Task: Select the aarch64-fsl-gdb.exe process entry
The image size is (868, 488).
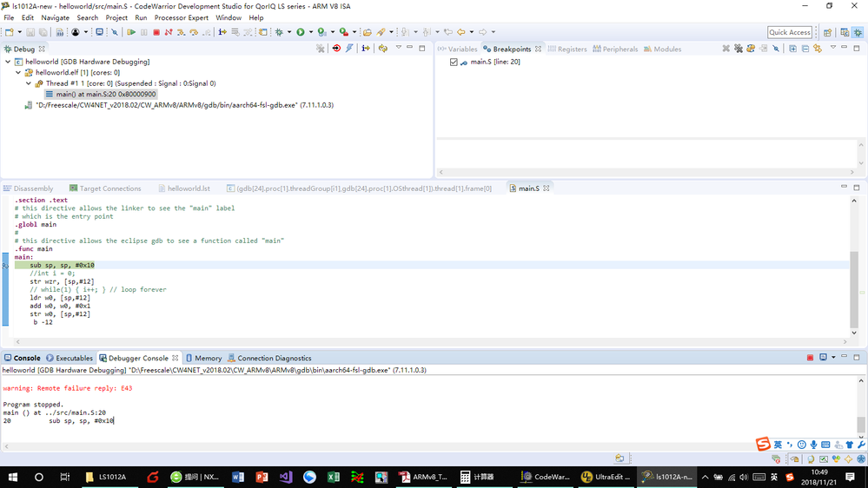Action: [x=179, y=105]
